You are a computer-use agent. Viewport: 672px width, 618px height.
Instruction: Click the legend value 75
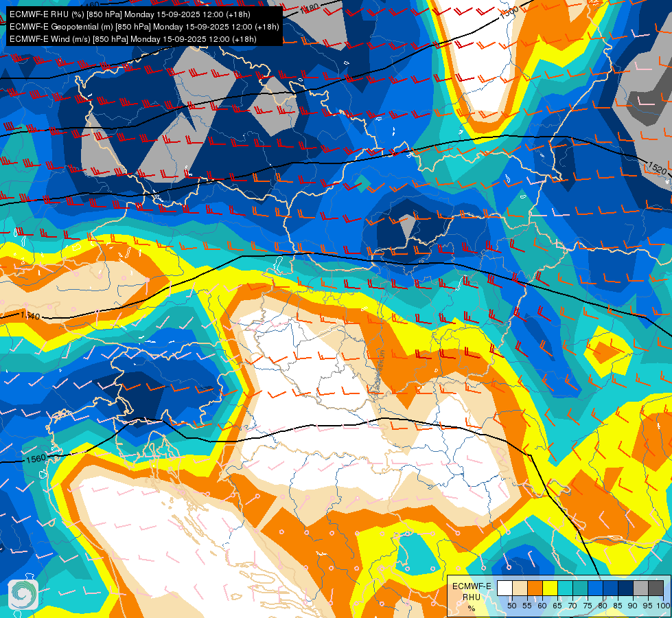(x=588, y=606)
